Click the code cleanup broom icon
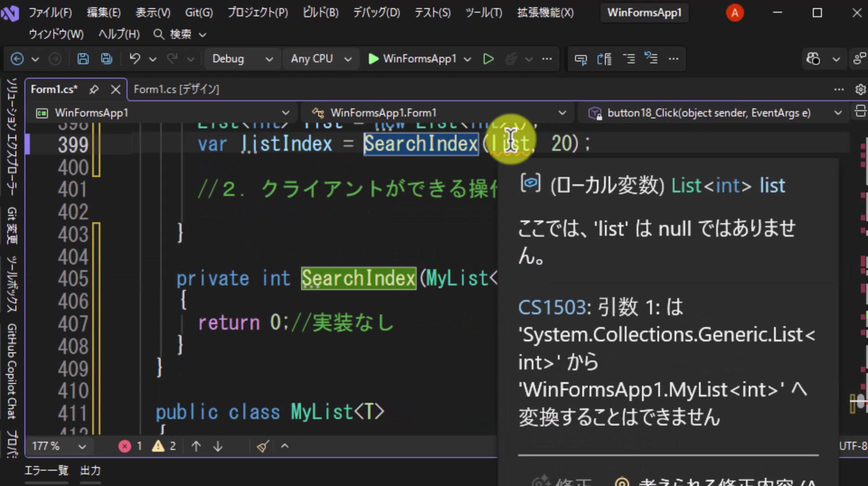The height and width of the screenshot is (486, 868). [263, 446]
